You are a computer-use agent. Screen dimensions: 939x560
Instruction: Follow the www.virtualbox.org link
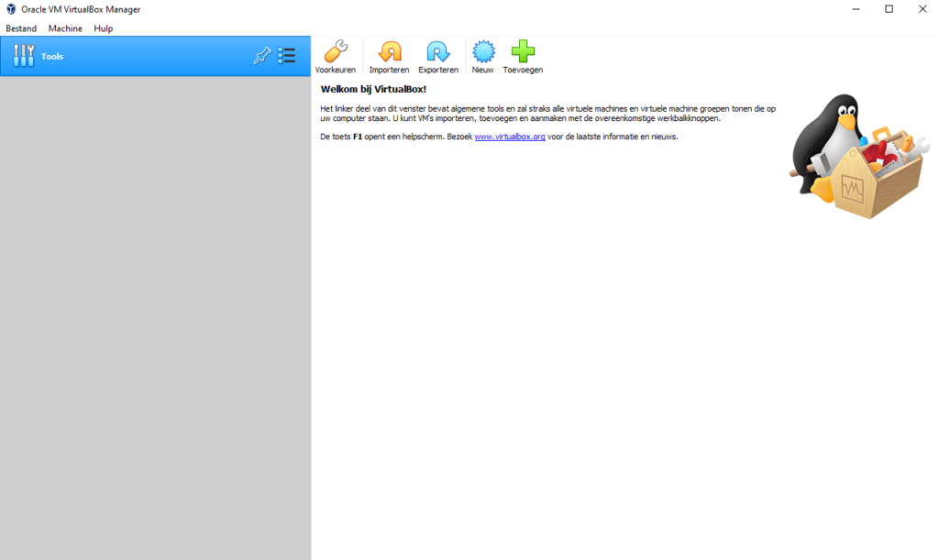[510, 137]
